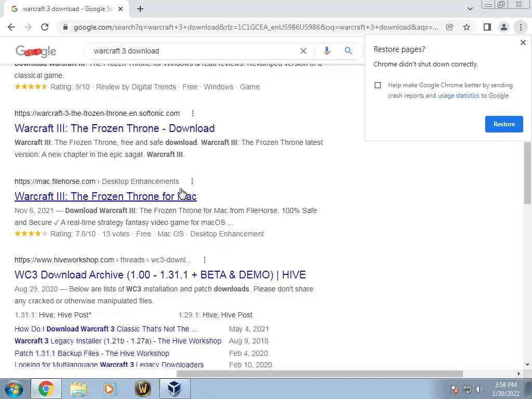The height and width of the screenshot is (399, 532).
Task: Open Patch 1.31.1 Backup Files link
Action: (x=91, y=353)
